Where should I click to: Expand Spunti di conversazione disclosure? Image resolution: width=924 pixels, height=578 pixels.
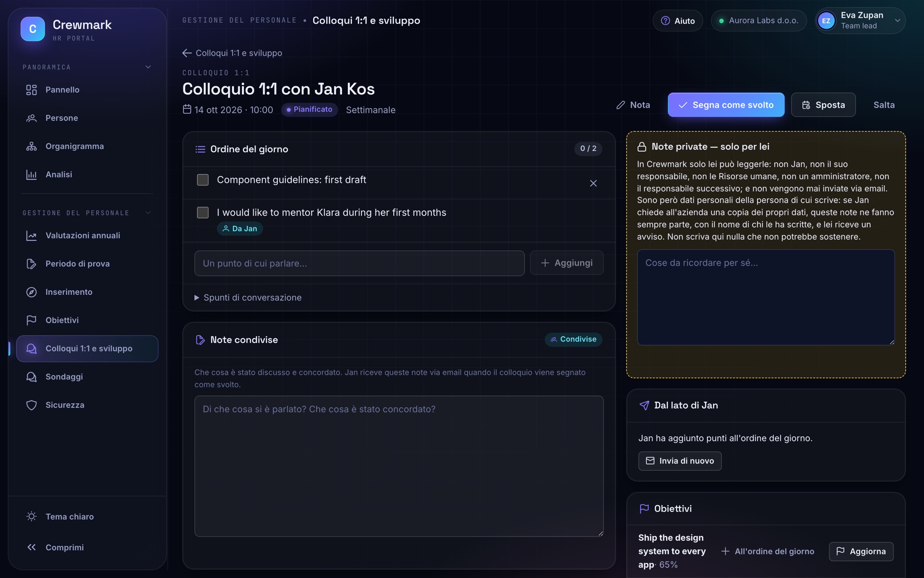pyautogui.click(x=248, y=298)
